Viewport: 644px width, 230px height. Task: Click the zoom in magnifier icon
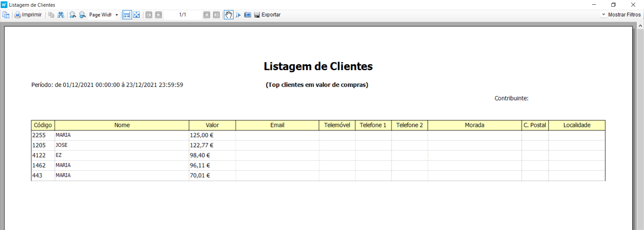(x=82, y=15)
